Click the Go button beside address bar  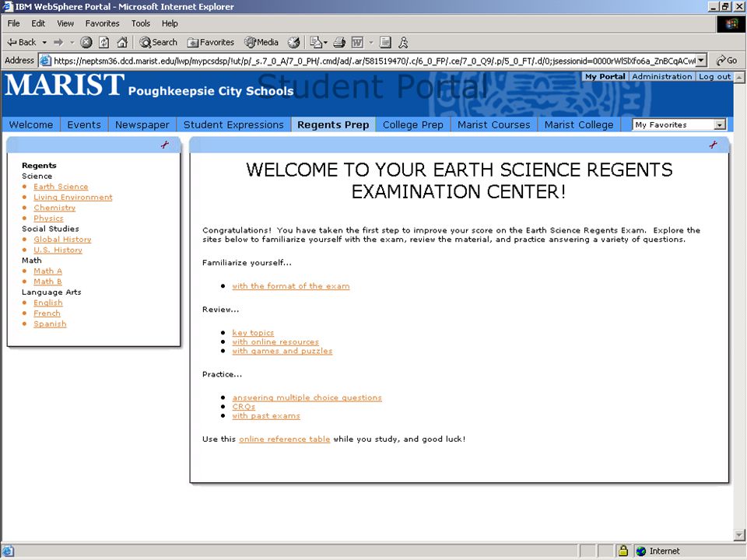(x=727, y=61)
